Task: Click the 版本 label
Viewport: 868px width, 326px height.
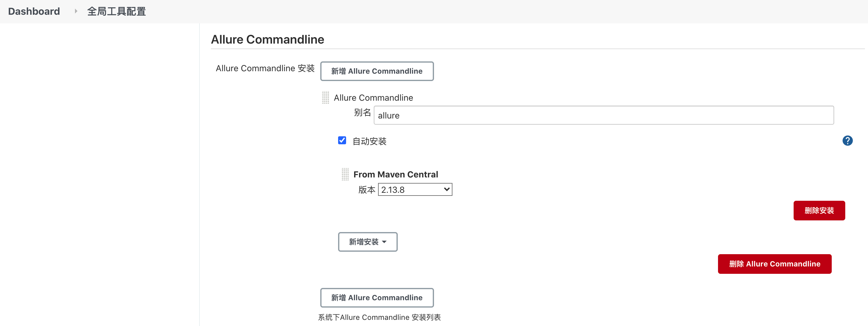Action: click(x=367, y=190)
